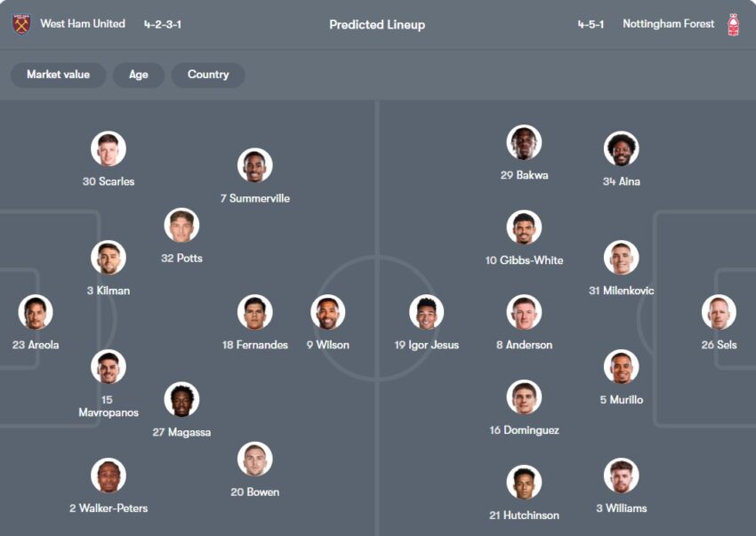Open the West Ham United team link

pos(83,24)
